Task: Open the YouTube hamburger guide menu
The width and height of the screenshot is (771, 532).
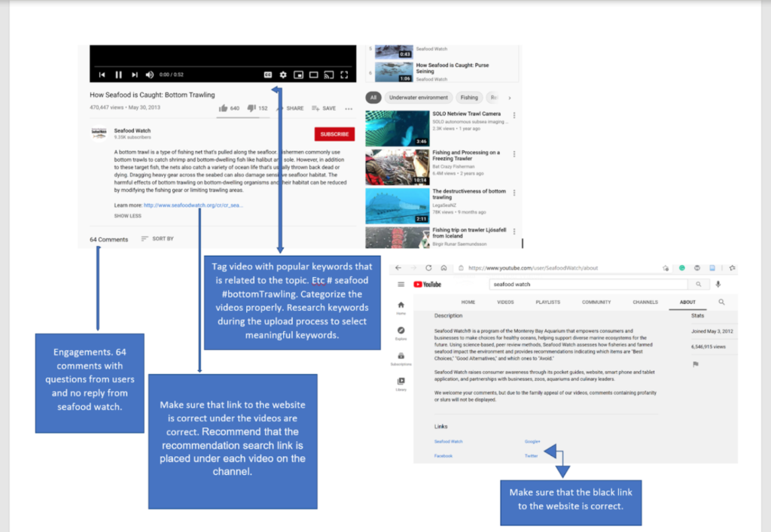Action: click(x=401, y=284)
